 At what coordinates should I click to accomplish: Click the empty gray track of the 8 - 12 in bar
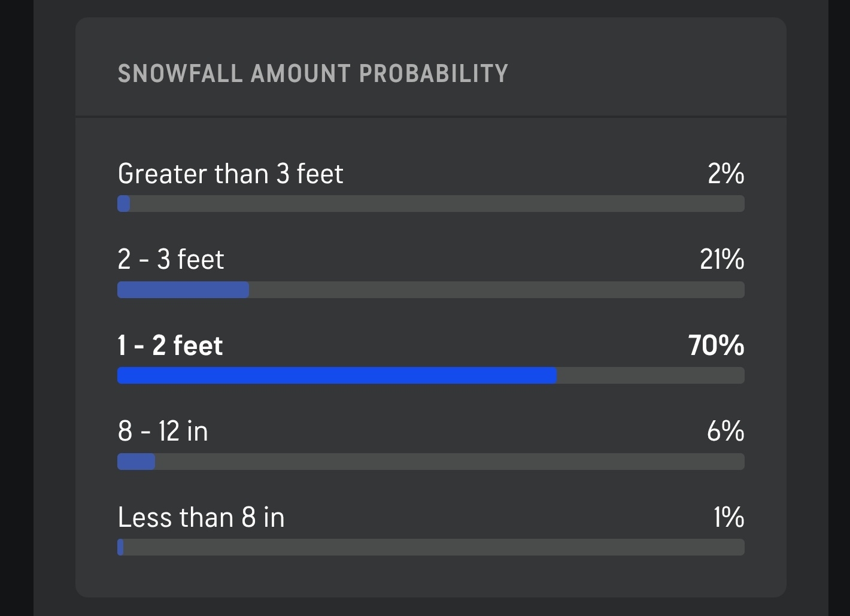449,462
